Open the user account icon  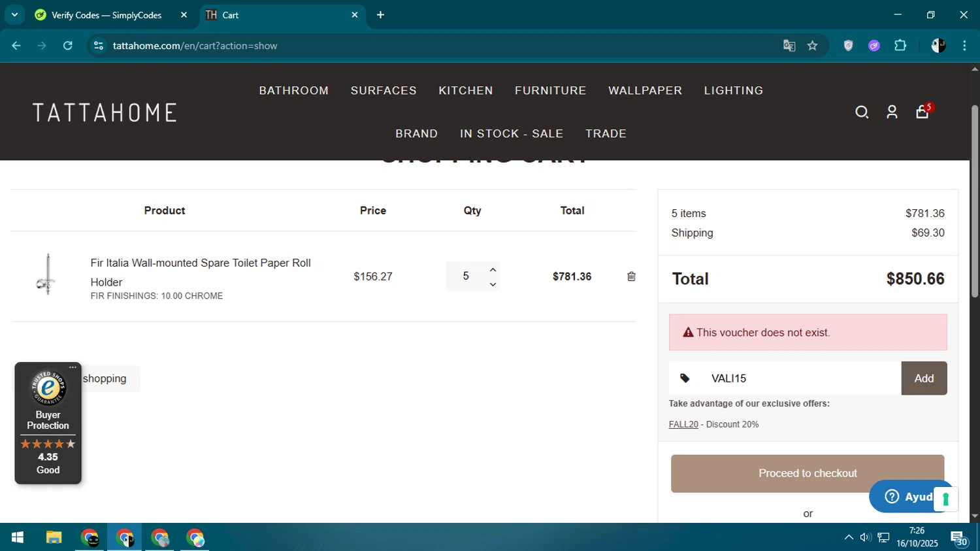(x=892, y=112)
